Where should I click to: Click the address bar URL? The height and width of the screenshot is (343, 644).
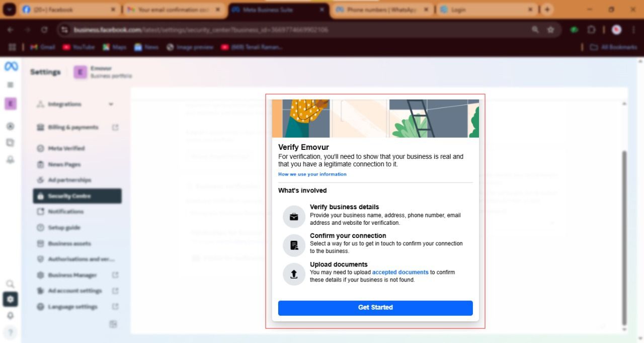tap(201, 30)
